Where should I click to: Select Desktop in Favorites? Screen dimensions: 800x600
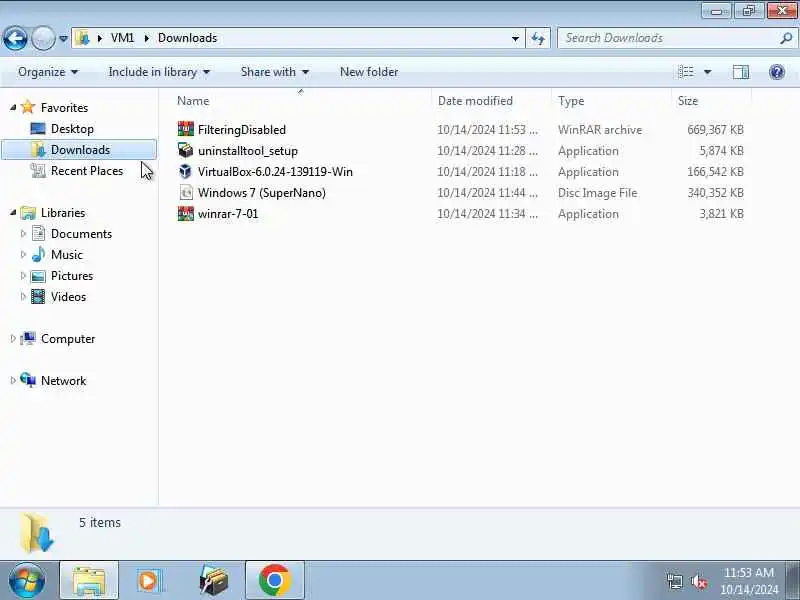72,129
